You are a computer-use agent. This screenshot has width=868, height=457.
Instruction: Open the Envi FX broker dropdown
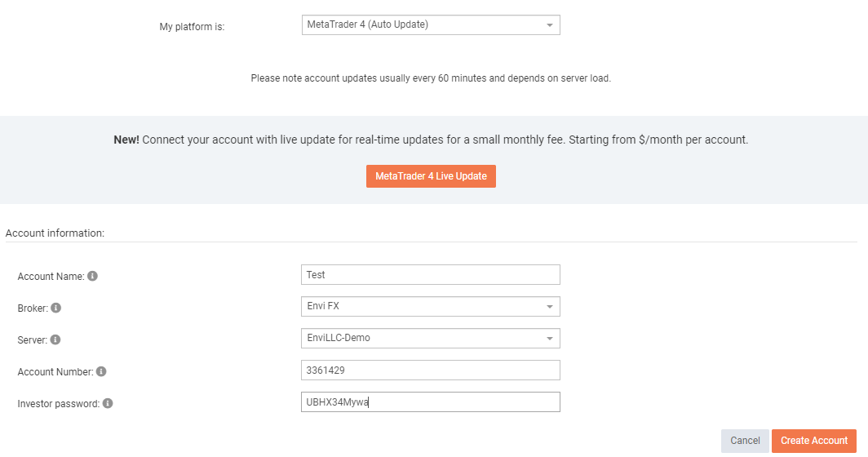431,306
